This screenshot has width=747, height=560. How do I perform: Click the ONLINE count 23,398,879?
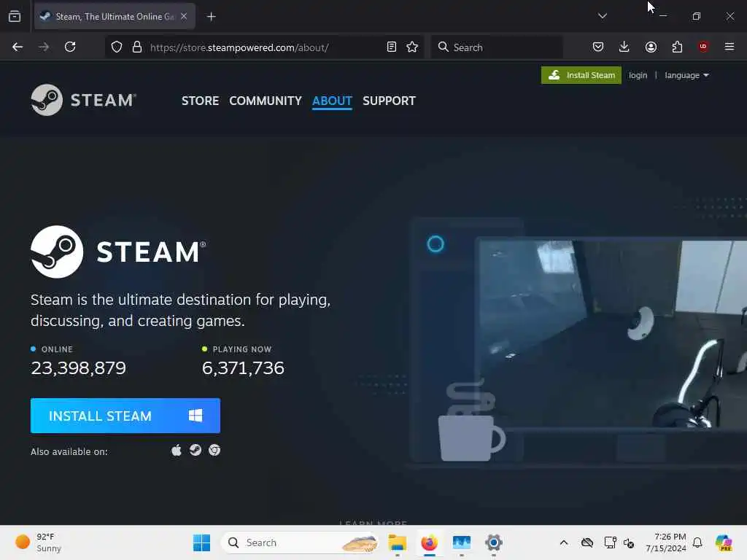(79, 368)
